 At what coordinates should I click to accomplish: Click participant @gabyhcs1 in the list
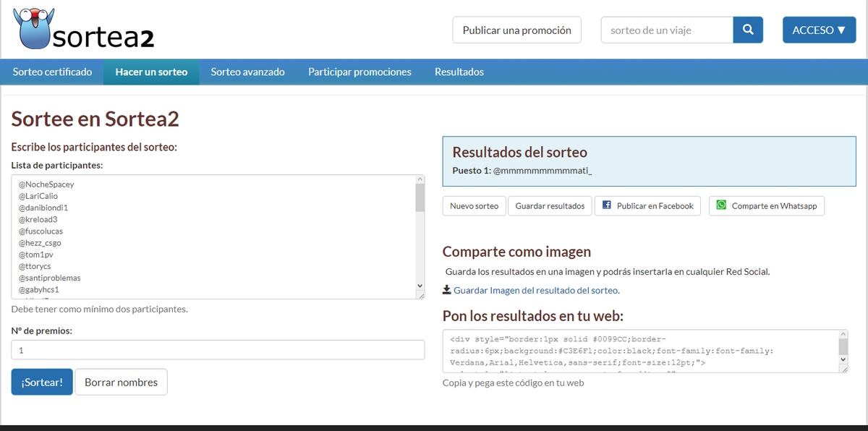coord(38,289)
